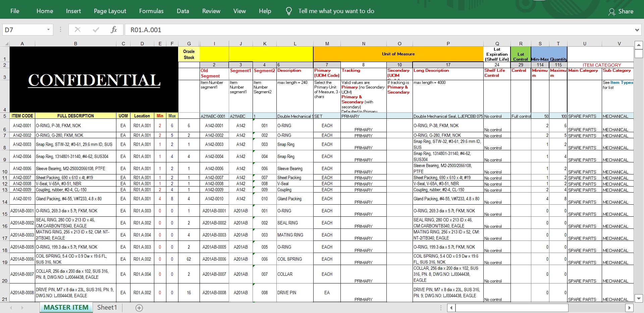
Task: Select the Gland Packing cell in column L
Action: [x=295, y=199]
